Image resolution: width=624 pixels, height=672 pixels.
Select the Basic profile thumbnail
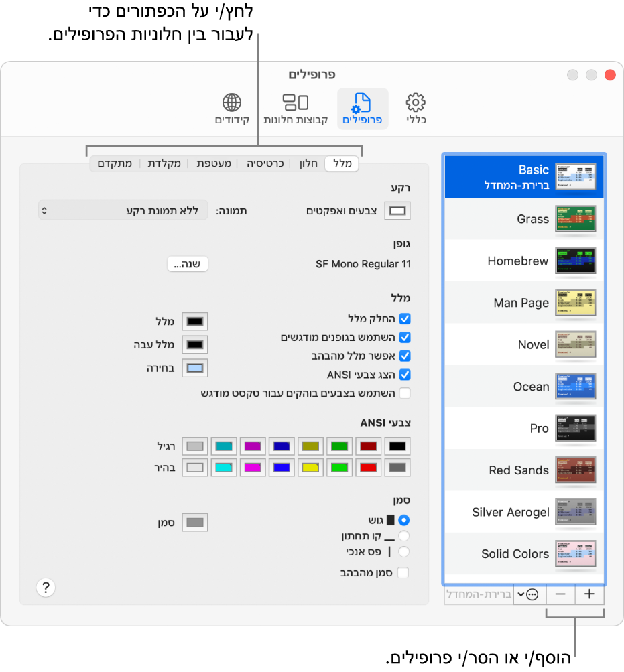pos(575,177)
